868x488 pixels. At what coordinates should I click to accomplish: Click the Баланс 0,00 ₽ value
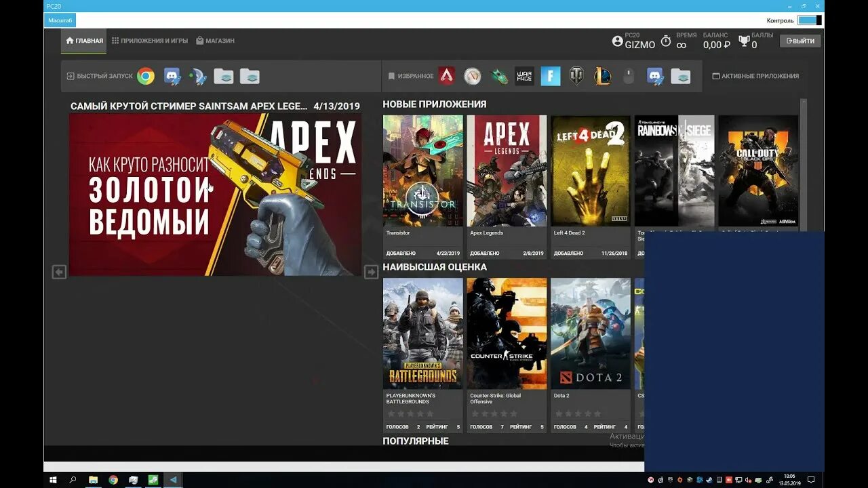click(716, 45)
